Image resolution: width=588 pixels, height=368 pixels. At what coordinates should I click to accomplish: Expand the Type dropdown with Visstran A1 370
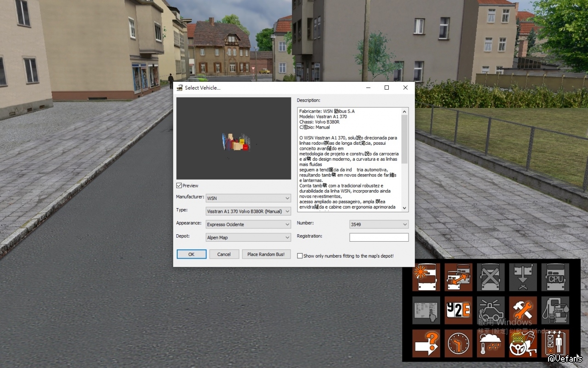click(x=248, y=211)
